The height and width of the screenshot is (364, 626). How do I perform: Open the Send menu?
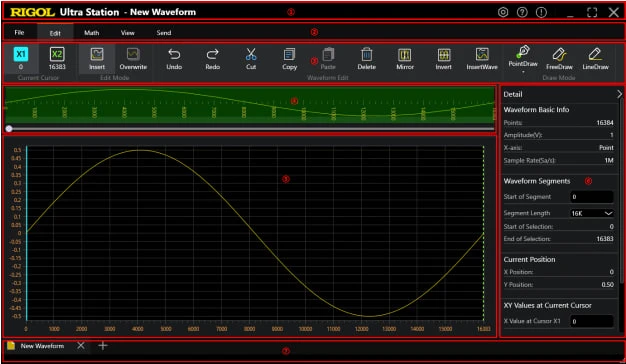(164, 33)
